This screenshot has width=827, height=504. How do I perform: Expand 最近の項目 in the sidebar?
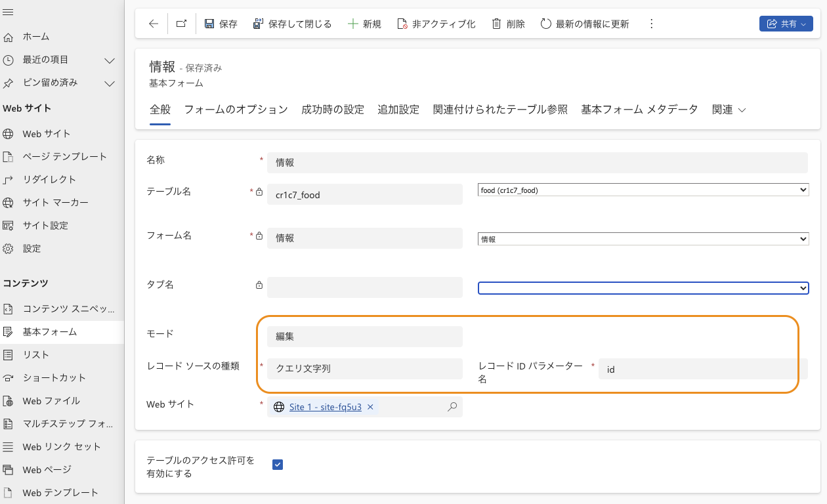click(x=110, y=60)
